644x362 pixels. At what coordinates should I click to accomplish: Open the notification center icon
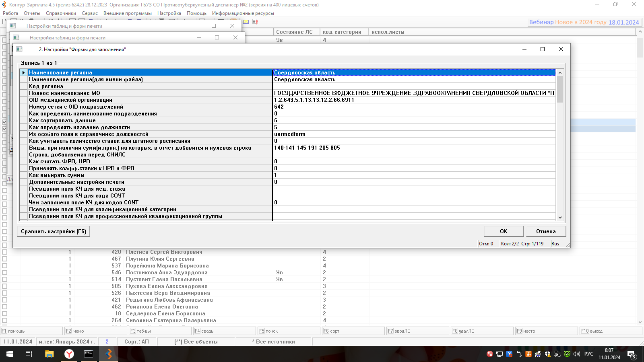632,354
